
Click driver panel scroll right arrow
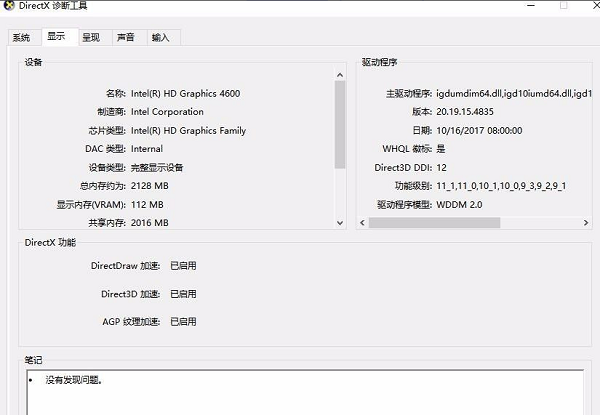tap(585, 223)
